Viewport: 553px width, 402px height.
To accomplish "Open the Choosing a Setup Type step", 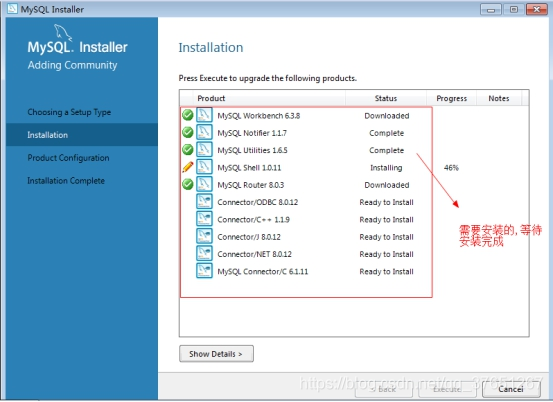I will pos(69,112).
